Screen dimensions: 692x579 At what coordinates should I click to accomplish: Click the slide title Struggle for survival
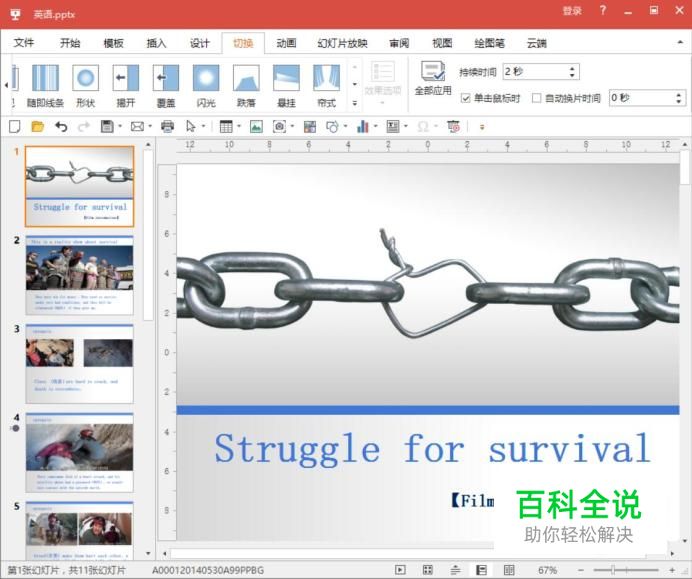(x=432, y=448)
